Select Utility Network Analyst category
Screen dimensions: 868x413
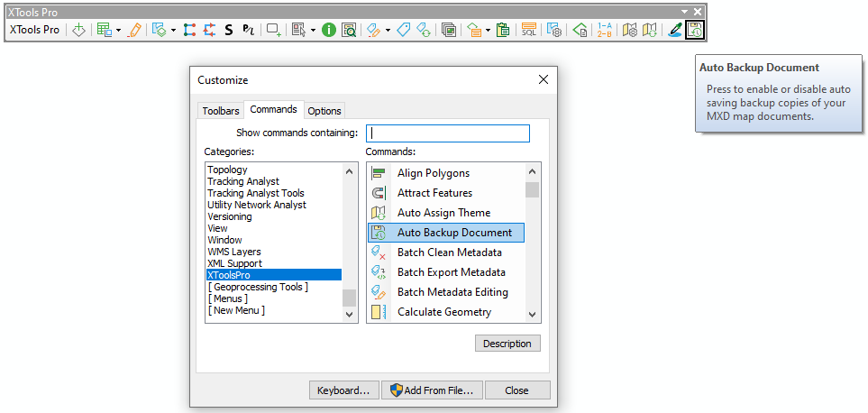click(257, 205)
